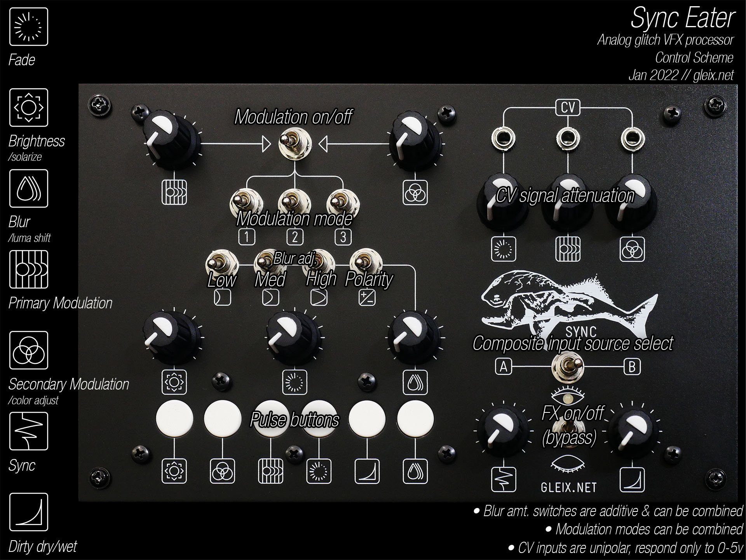The image size is (746, 560).
Task: Click three-circles icon beneath the second pulse button
Action: point(222,471)
